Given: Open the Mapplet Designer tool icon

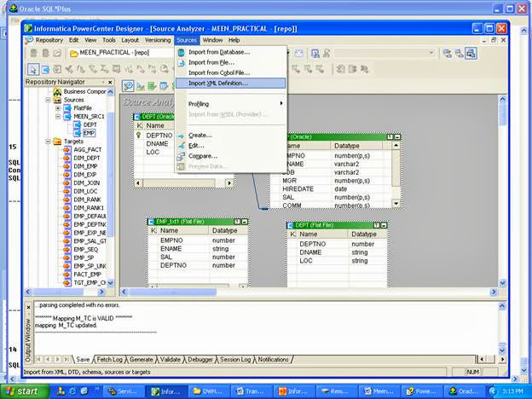Looking at the screenshot, I should click(x=164, y=86).
